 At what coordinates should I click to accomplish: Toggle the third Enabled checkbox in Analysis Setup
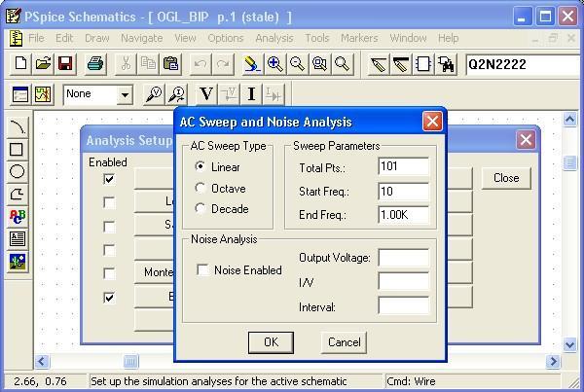[x=109, y=227]
